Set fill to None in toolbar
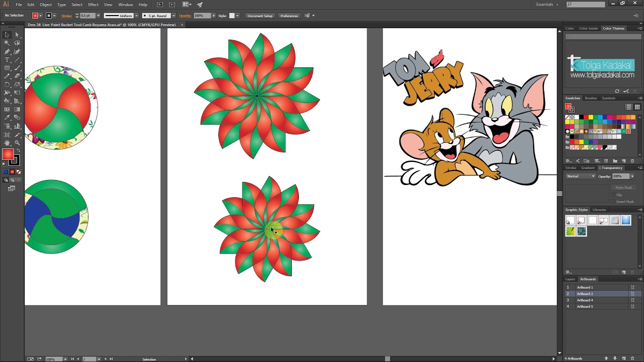This screenshot has width=644, height=362. pos(18,172)
